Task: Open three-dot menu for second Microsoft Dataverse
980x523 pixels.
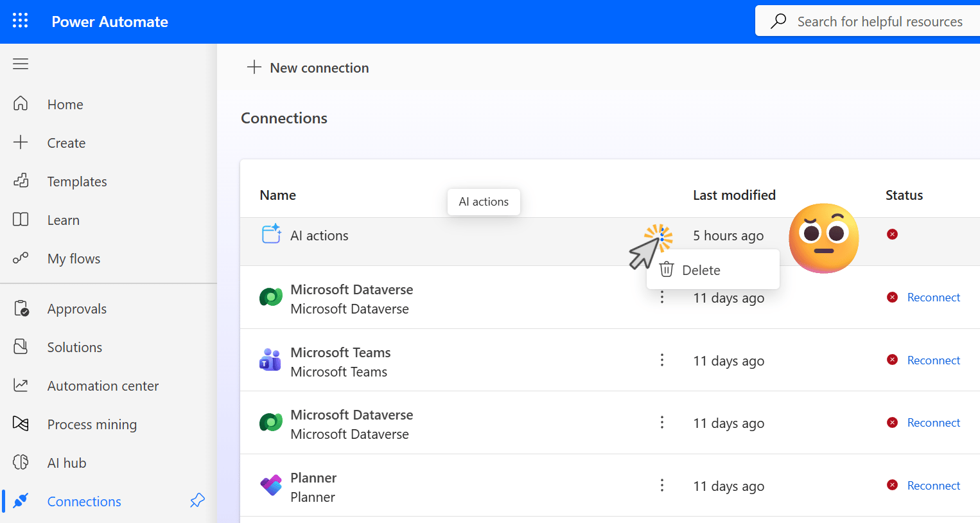Action: pyautogui.click(x=662, y=422)
